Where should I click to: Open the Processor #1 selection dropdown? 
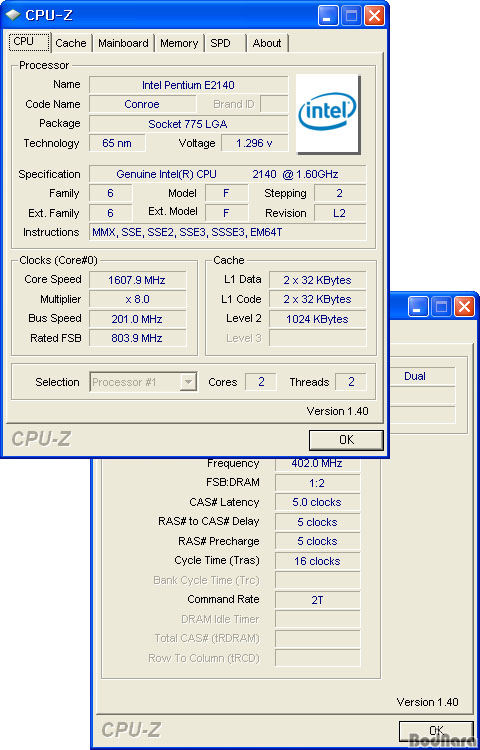pyautogui.click(x=143, y=382)
